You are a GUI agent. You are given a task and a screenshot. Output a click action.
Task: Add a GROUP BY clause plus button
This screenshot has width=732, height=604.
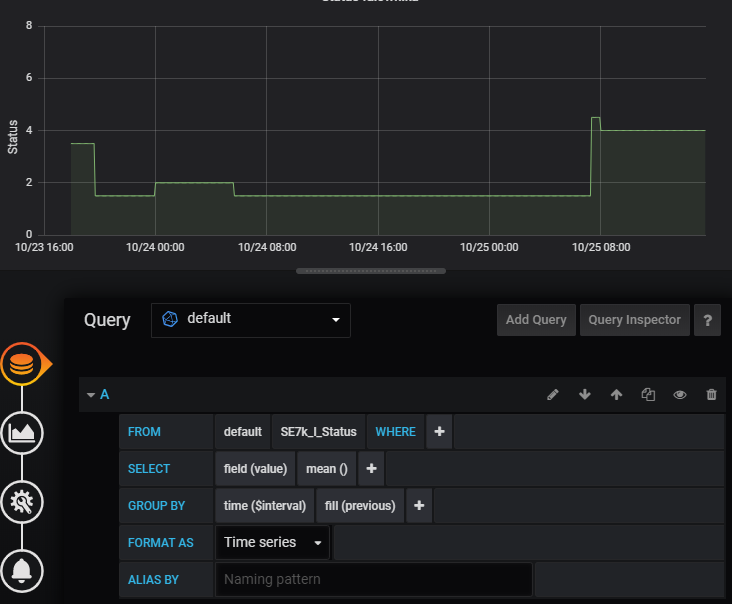coord(419,506)
